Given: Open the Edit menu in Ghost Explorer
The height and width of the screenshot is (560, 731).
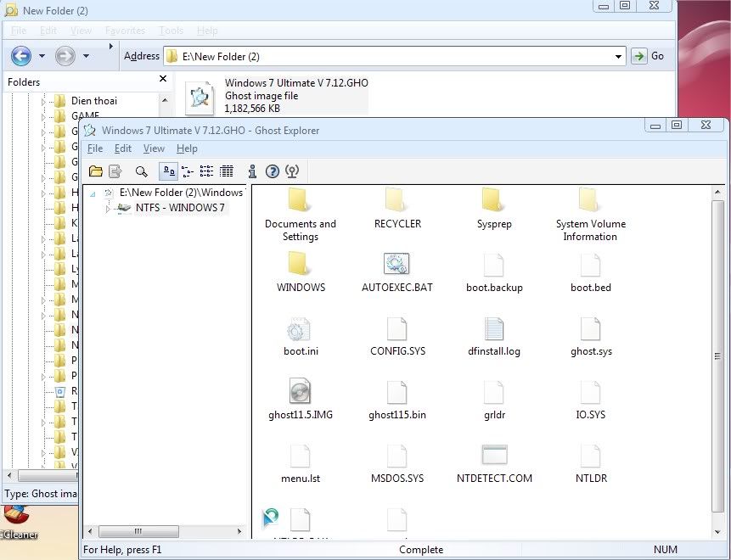Looking at the screenshot, I should click(x=122, y=148).
